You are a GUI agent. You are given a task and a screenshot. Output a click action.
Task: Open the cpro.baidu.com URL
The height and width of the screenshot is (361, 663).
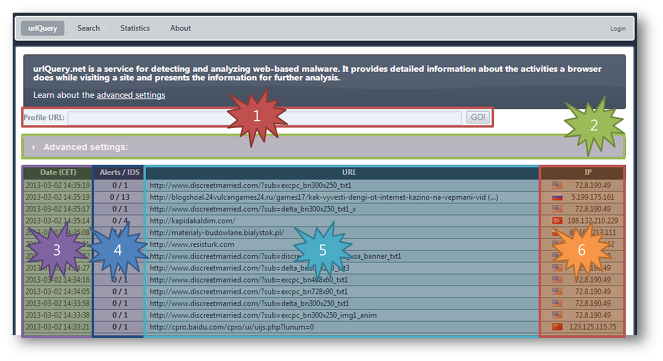tap(232, 327)
